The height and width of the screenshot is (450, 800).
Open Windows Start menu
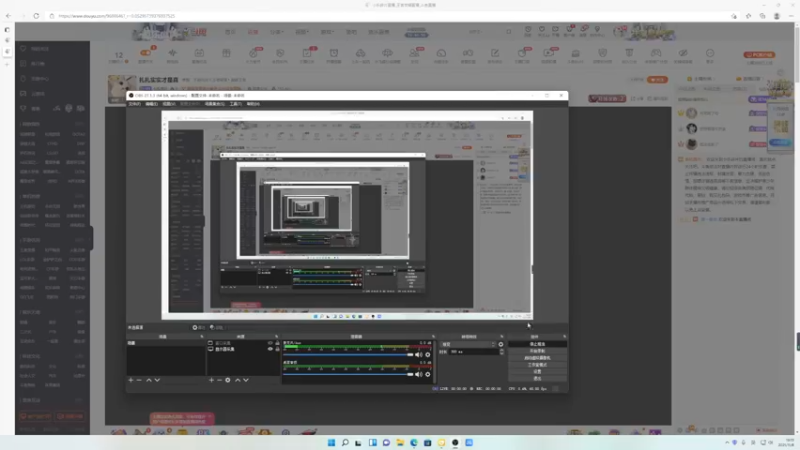pos(331,442)
